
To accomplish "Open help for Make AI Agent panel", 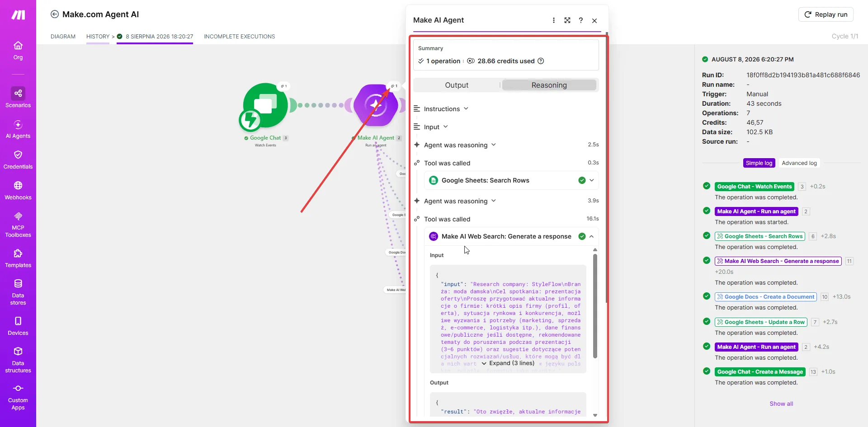I will [581, 20].
